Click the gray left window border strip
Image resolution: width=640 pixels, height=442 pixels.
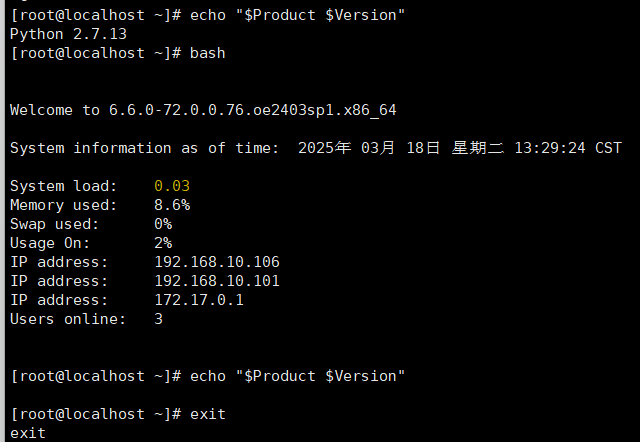tap(2, 221)
